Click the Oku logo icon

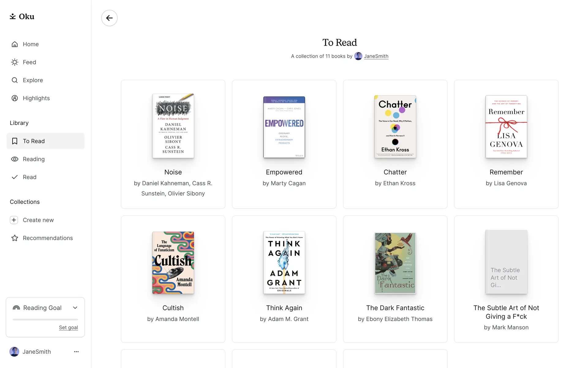13,17
